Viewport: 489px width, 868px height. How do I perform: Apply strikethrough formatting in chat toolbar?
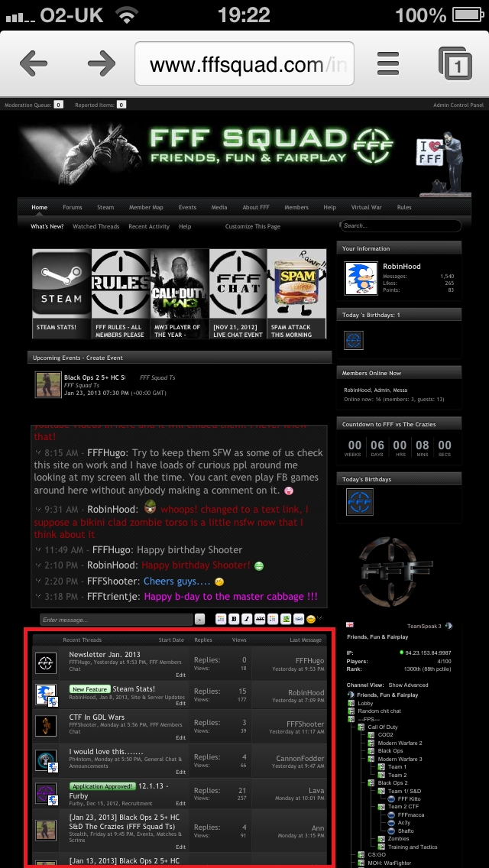[x=259, y=619]
